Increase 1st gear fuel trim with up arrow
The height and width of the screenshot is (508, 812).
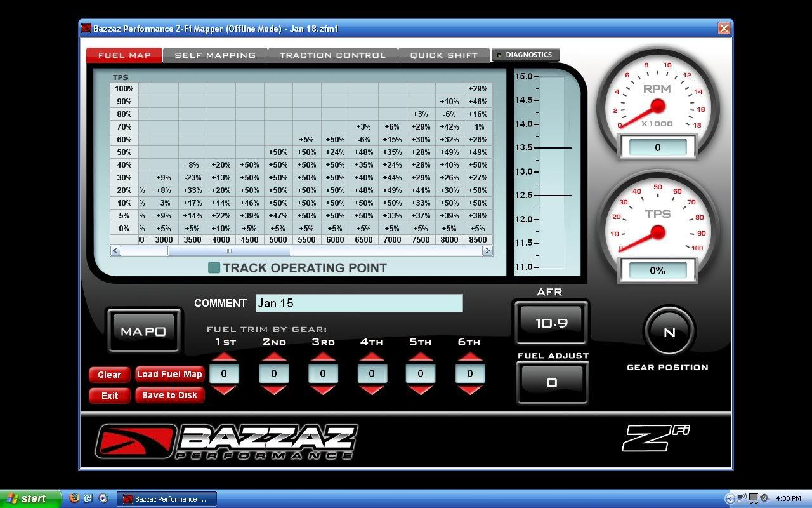224,357
